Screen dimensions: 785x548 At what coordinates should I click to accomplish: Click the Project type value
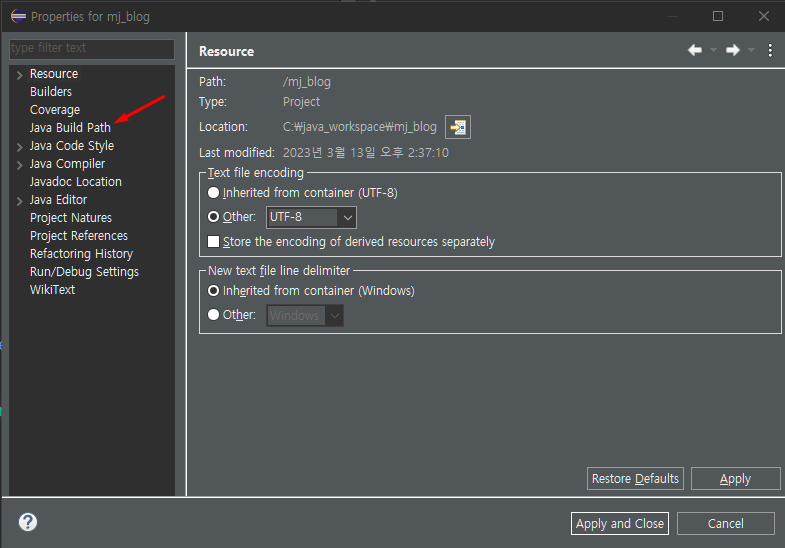click(301, 102)
